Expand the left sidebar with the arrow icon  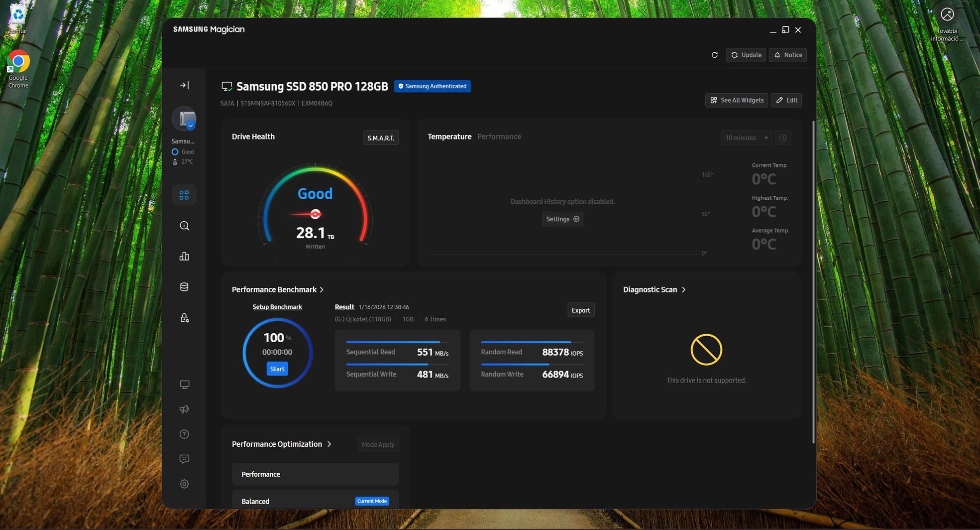tap(184, 85)
